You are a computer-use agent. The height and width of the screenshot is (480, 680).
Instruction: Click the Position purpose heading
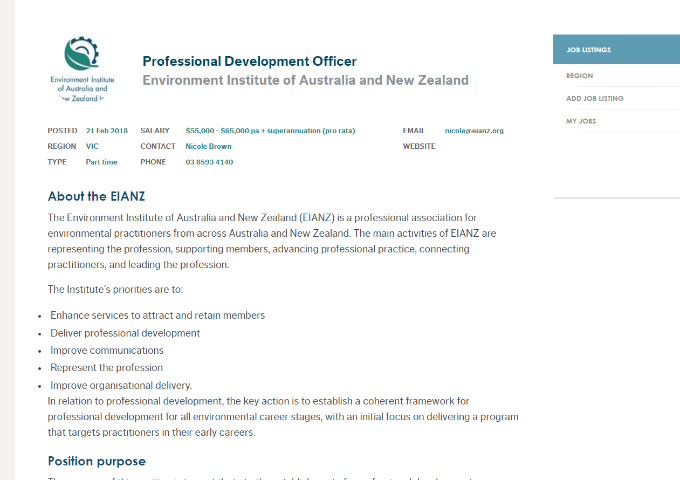click(97, 461)
